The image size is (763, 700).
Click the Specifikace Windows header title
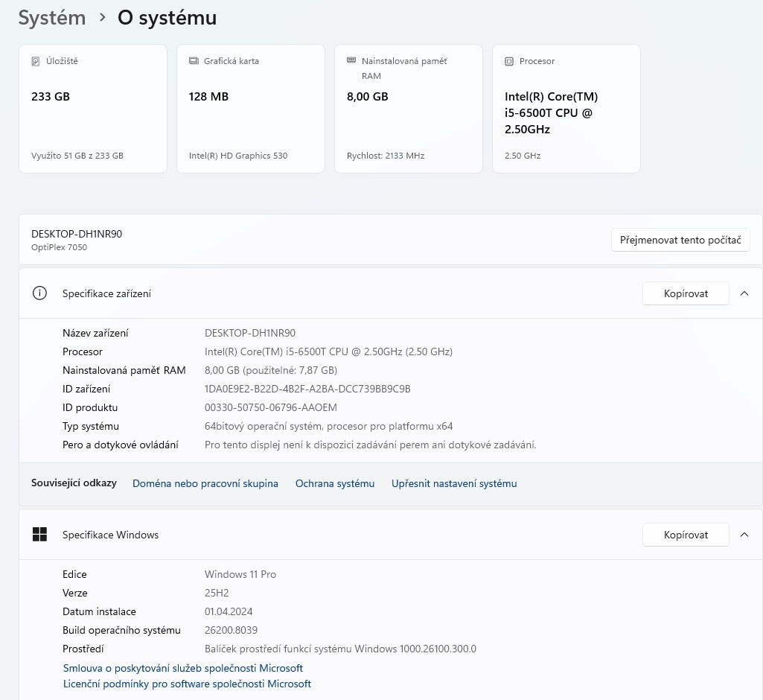110,535
